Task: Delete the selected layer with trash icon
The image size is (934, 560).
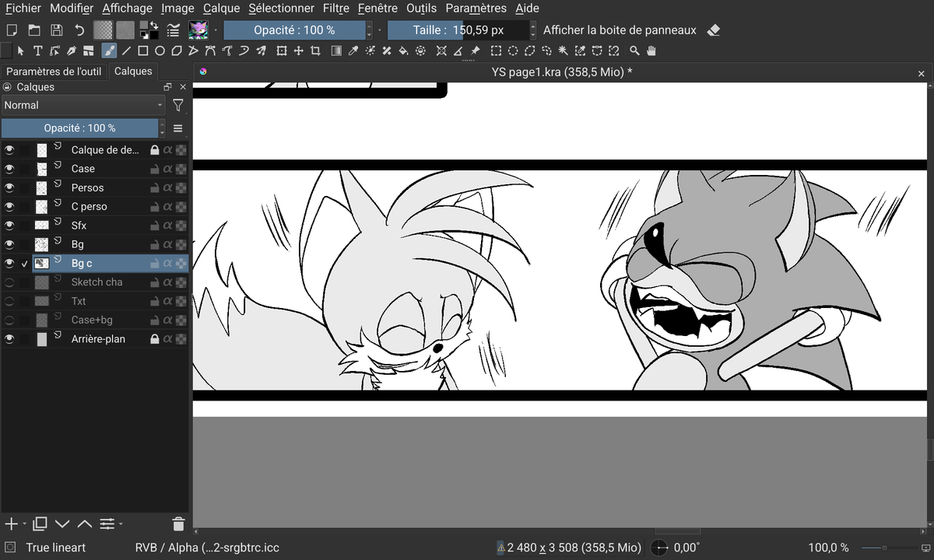Action: (x=178, y=523)
